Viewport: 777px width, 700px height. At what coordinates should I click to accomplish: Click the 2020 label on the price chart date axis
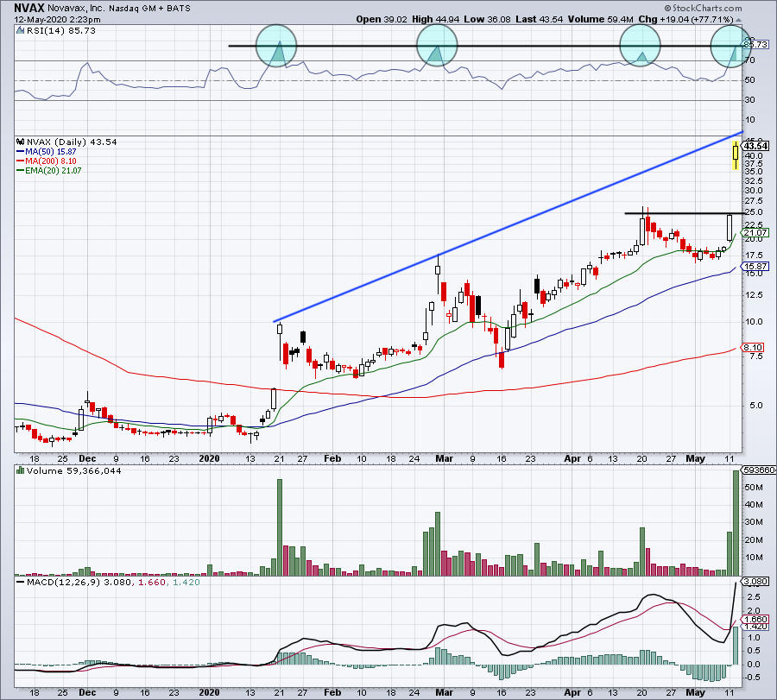(211, 458)
